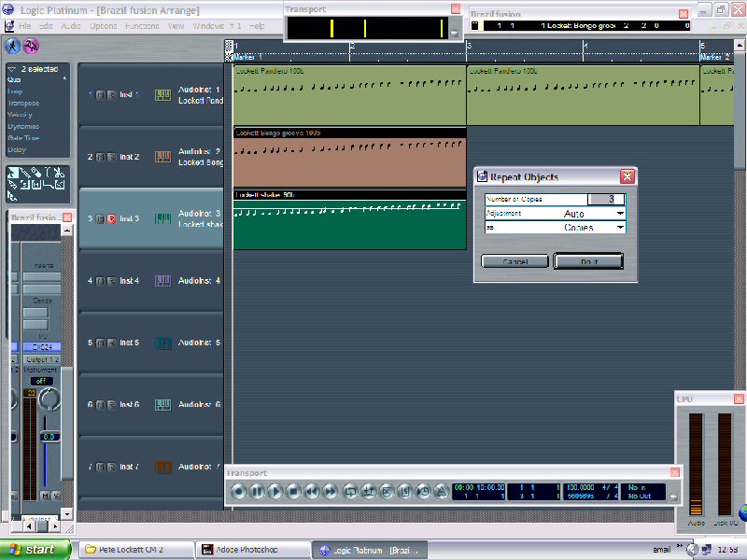Image resolution: width=747 pixels, height=560 pixels.
Task: Click the Stop button in the Transport bar
Action: click(x=293, y=491)
